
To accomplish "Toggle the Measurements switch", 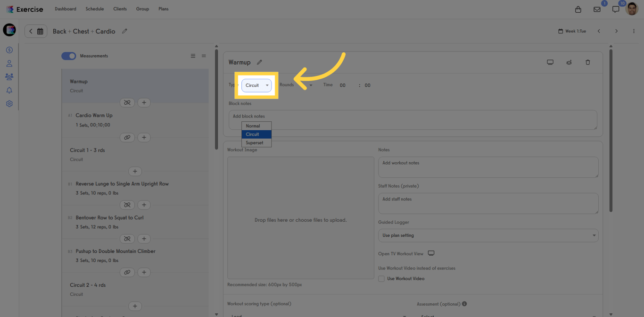I will click(69, 56).
